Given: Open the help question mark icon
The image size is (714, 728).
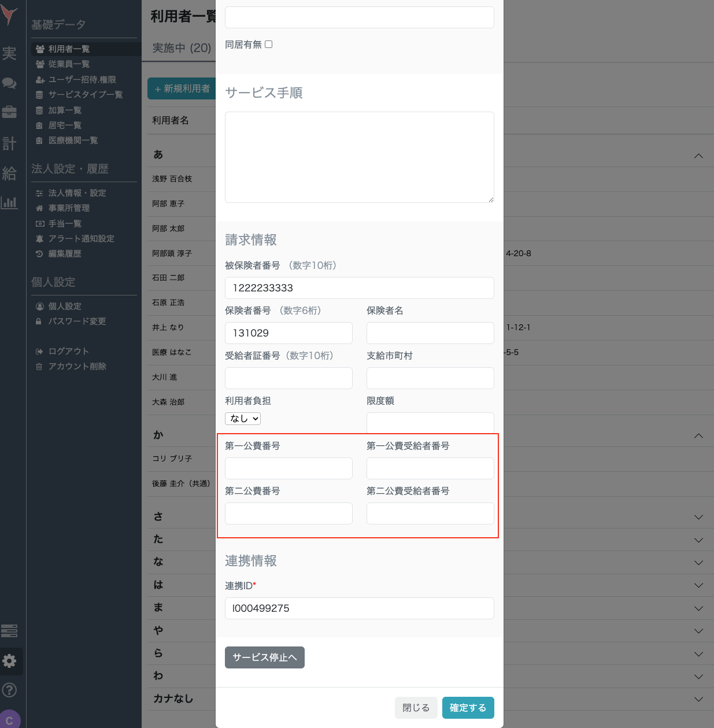Looking at the screenshot, I should (10, 690).
